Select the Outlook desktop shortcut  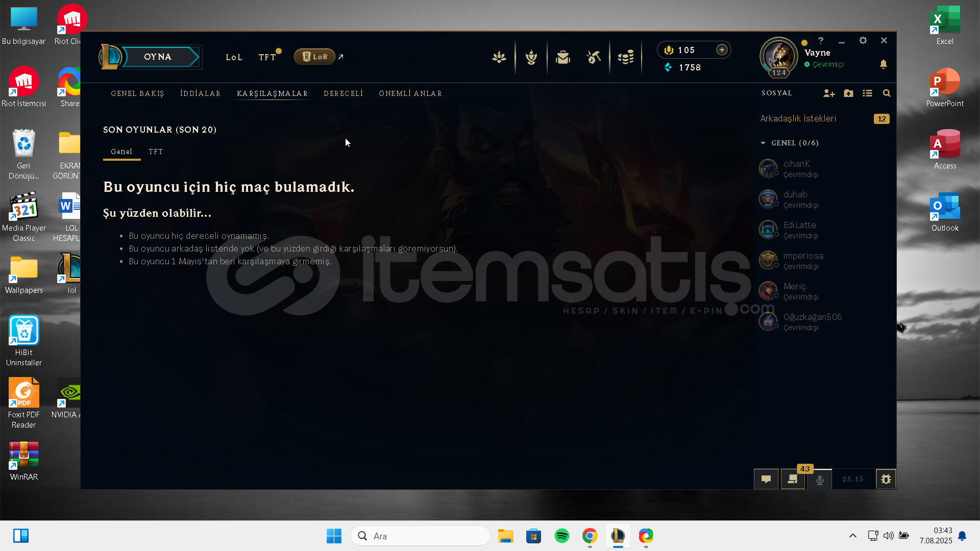coord(945,212)
